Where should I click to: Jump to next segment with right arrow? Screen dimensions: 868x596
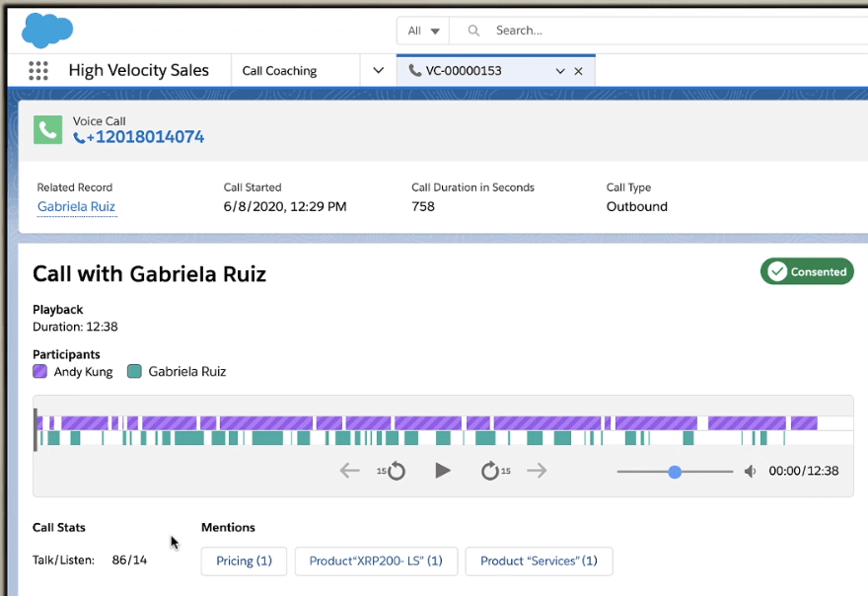point(537,471)
